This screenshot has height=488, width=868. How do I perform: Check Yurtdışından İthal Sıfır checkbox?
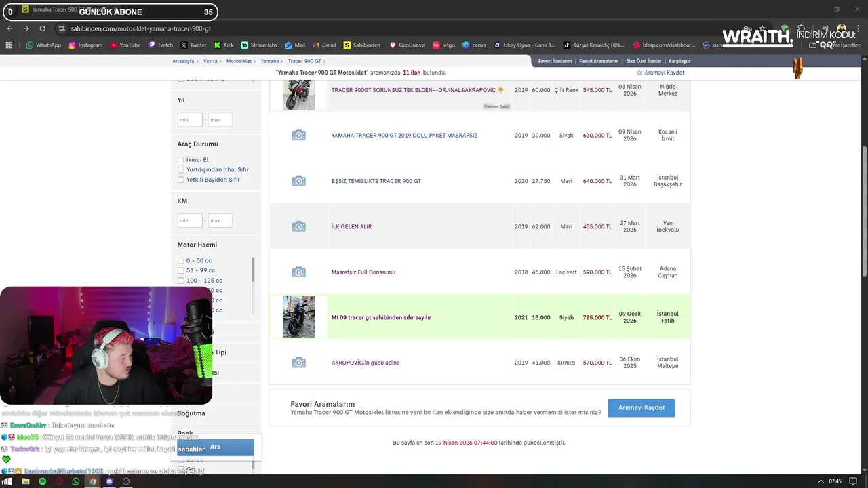(181, 169)
